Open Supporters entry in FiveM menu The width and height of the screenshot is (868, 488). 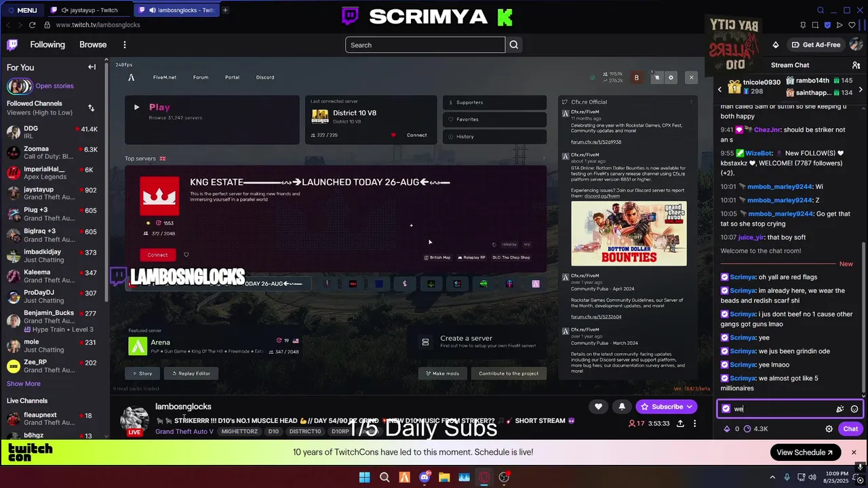point(494,102)
